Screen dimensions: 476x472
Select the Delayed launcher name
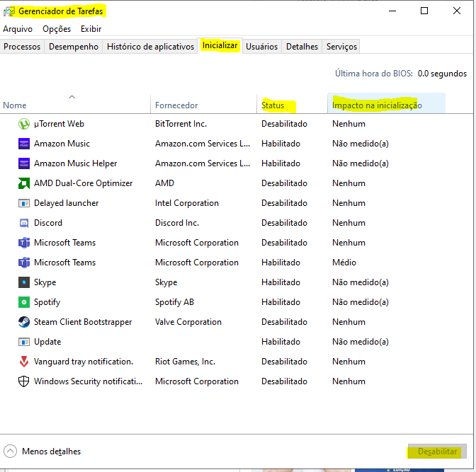tap(66, 203)
